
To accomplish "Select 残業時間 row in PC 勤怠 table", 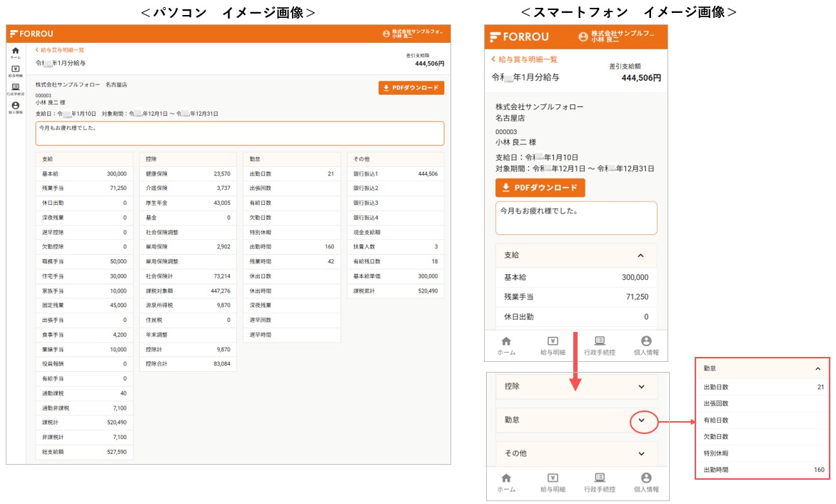I will 292,261.
